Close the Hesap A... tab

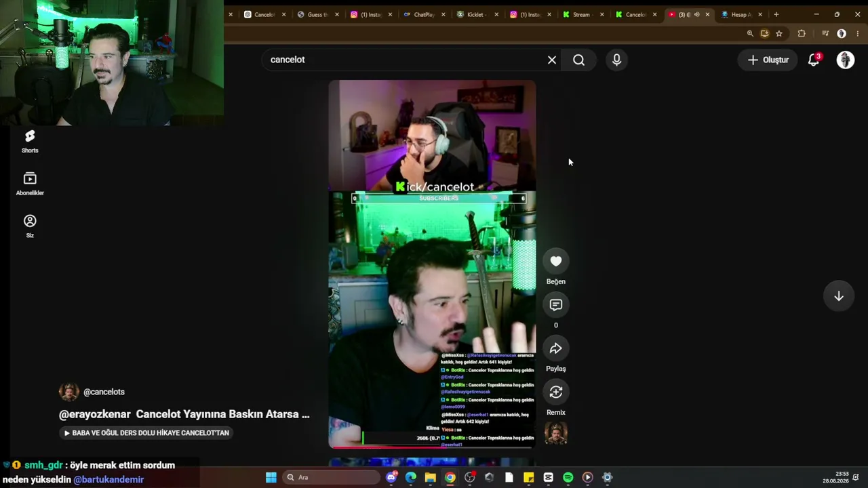[760, 14]
